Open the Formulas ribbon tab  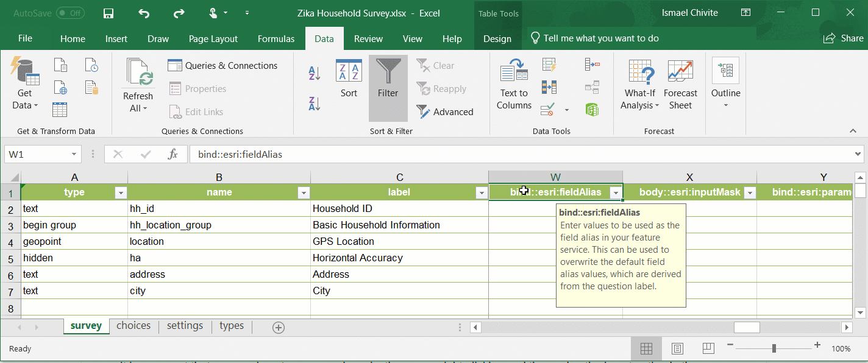pyautogui.click(x=276, y=39)
